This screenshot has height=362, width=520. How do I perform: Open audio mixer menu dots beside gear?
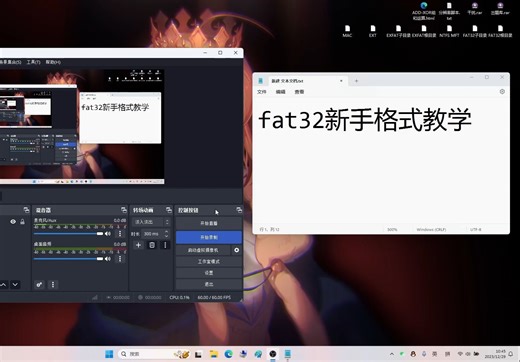(53, 284)
